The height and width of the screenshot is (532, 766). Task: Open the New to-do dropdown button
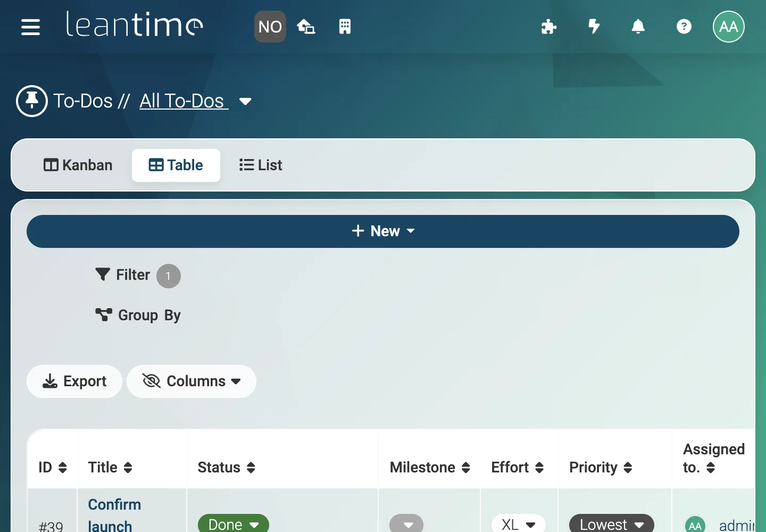383,231
